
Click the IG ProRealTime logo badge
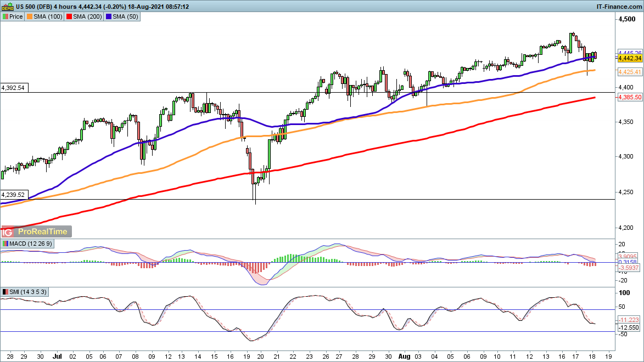point(37,232)
